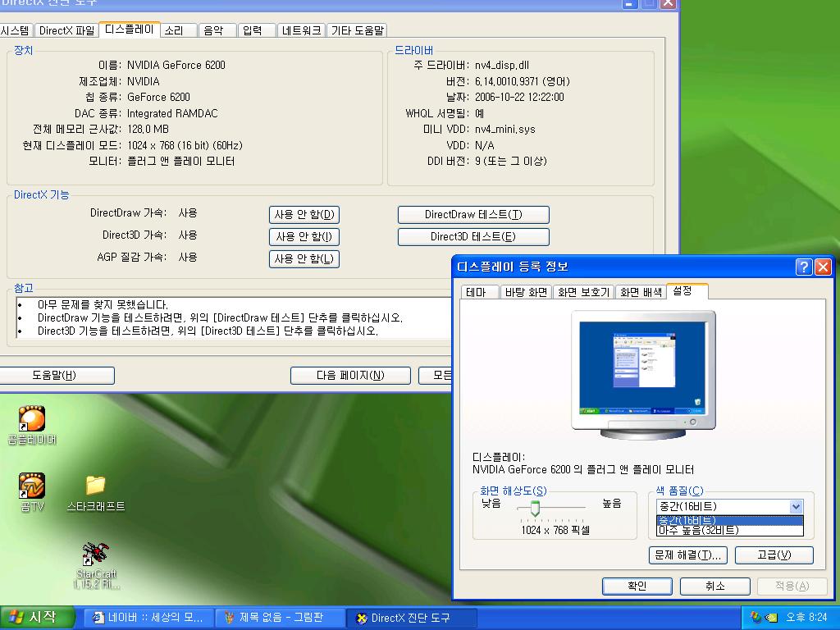
Task: Open the 음악 tab
Action: [217, 30]
